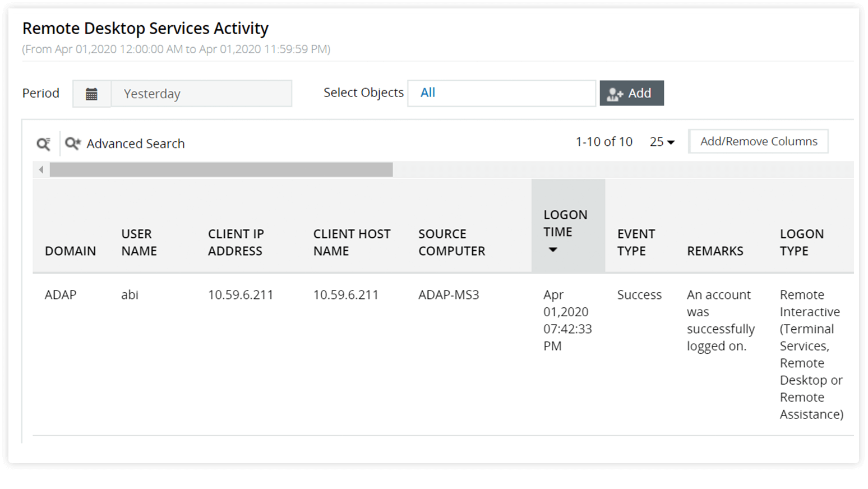Open Advanced Search
The image size is (868, 489).
135,144
